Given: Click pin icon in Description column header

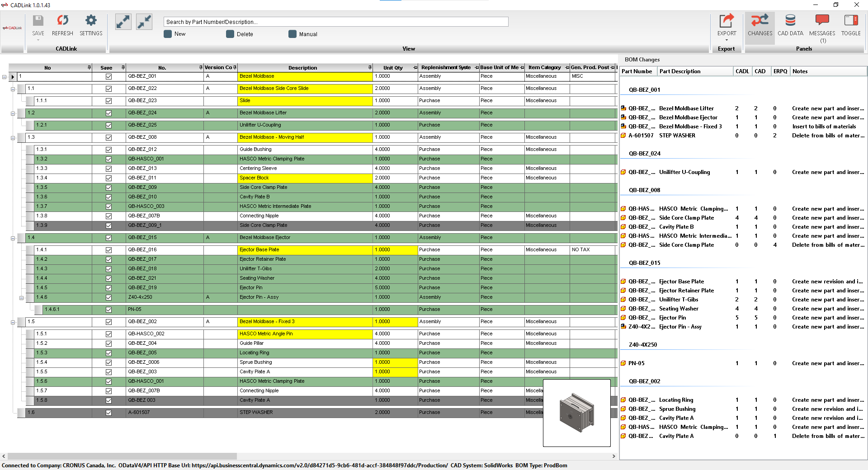Looking at the screenshot, I should pos(370,67).
